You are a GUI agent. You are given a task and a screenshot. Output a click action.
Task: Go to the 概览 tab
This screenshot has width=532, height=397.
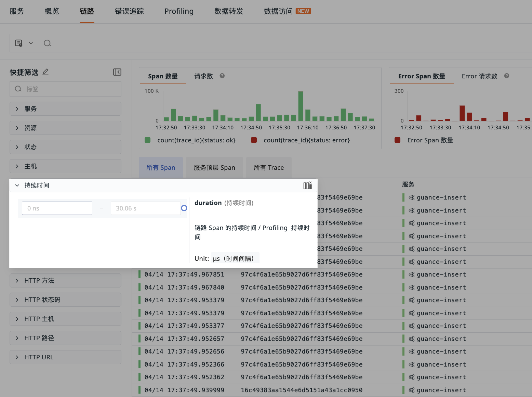(52, 11)
